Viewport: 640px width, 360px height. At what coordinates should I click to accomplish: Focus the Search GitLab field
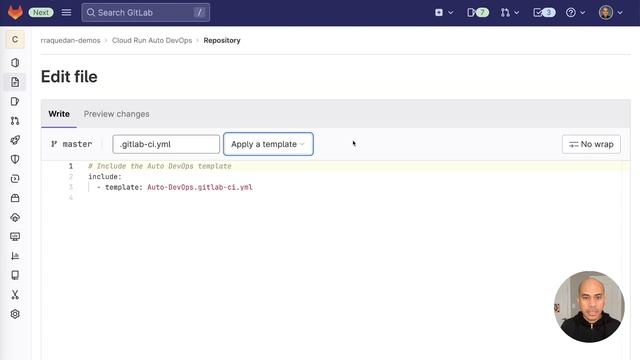tap(146, 13)
